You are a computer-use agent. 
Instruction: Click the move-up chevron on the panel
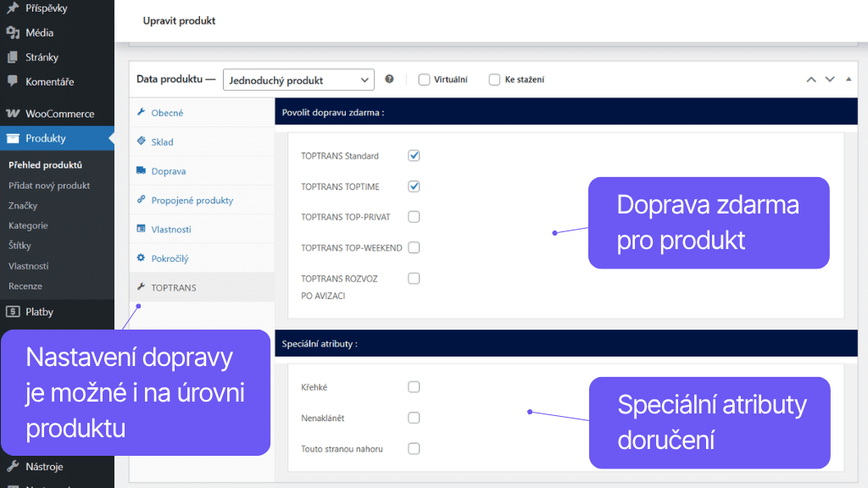810,79
